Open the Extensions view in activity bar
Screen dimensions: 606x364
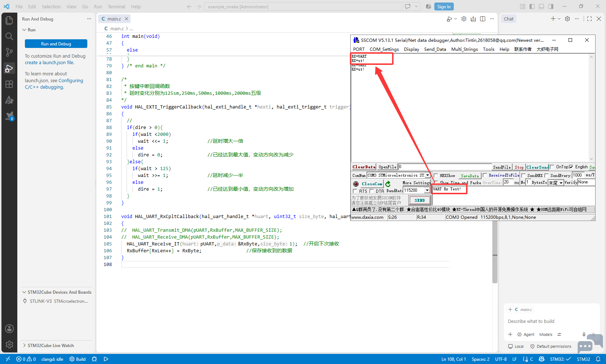(x=9, y=84)
